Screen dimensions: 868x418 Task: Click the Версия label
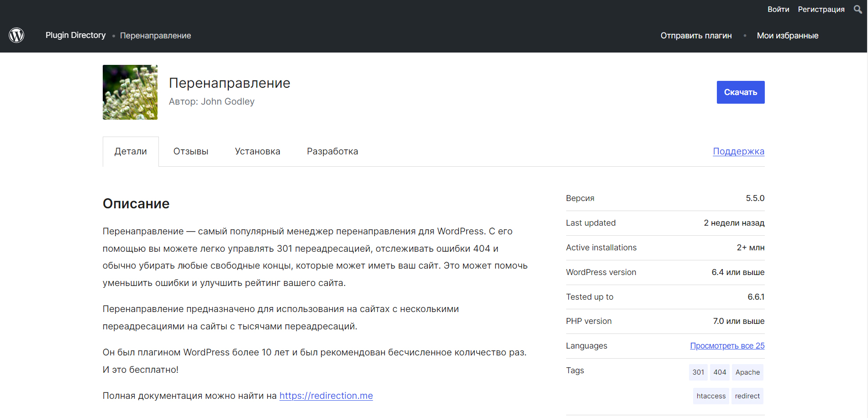tap(580, 198)
